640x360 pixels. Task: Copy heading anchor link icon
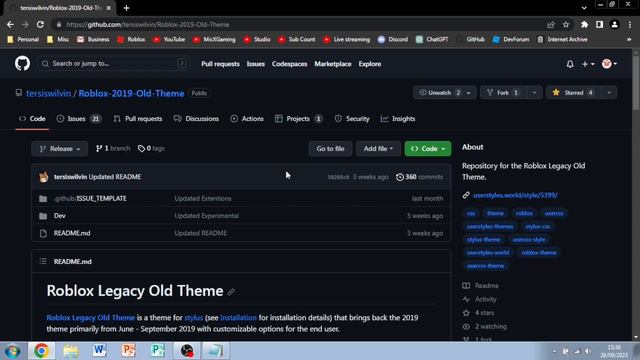coord(231,292)
